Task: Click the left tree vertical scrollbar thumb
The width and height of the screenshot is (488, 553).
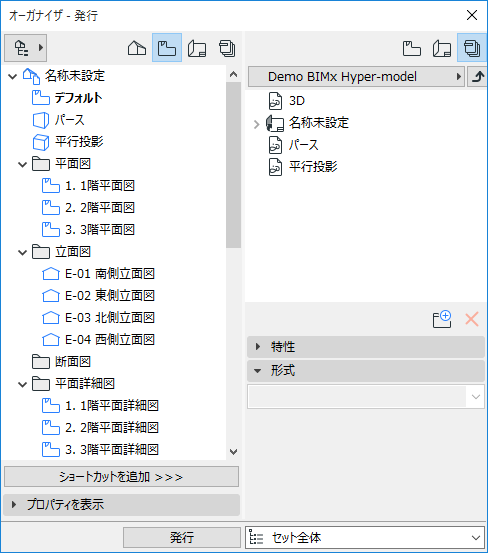Action: 233,165
